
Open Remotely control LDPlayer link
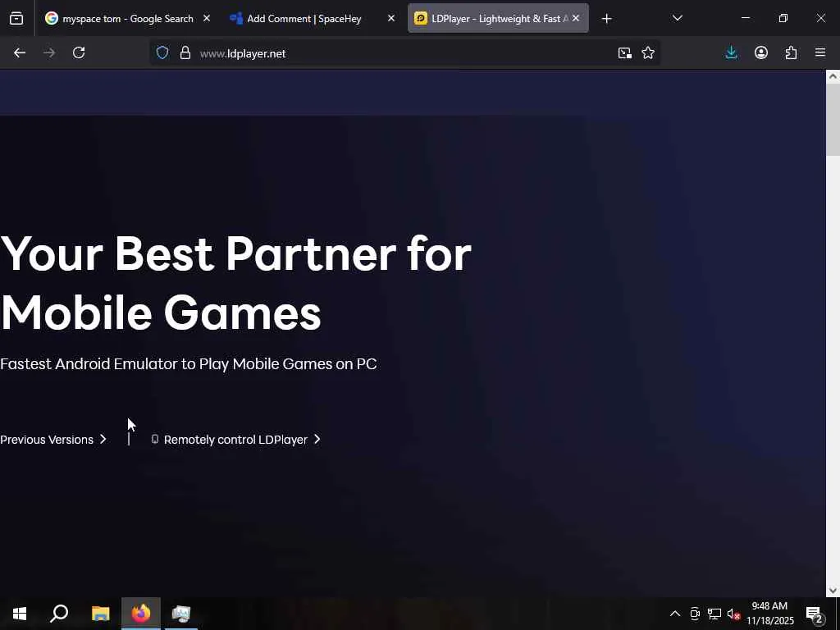tap(235, 440)
